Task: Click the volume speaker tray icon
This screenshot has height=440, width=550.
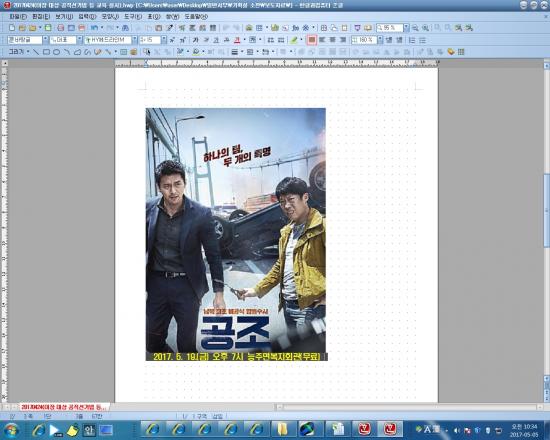Action: point(456,430)
